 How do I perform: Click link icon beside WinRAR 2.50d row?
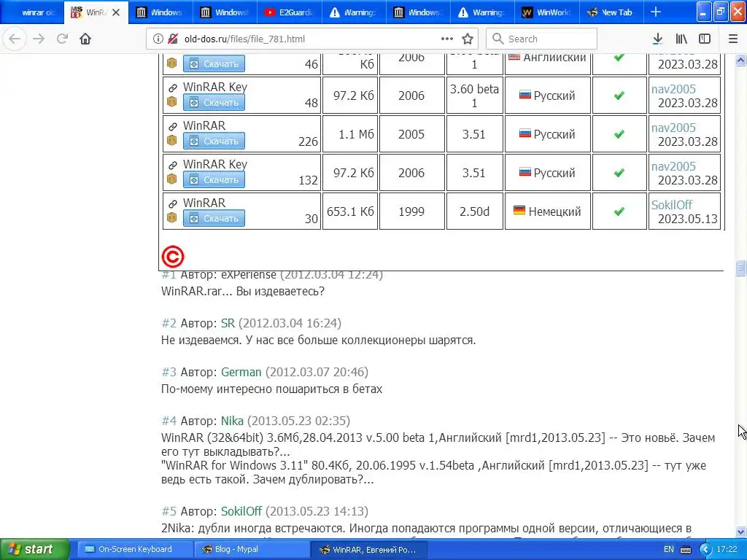pyautogui.click(x=172, y=204)
